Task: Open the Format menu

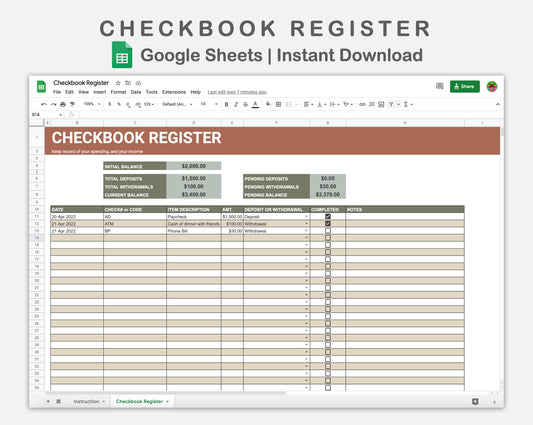Action: tap(118, 92)
